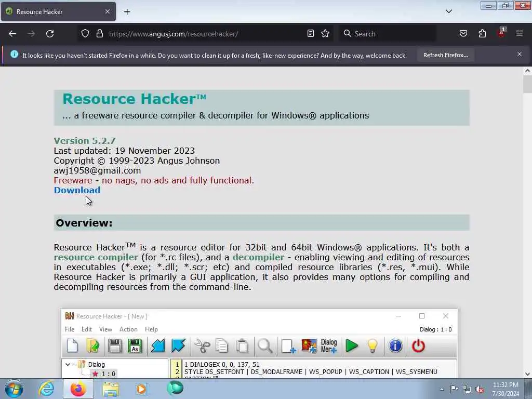Dismiss the Firefox notification bar
532x399 pixels.
(520, 54)
